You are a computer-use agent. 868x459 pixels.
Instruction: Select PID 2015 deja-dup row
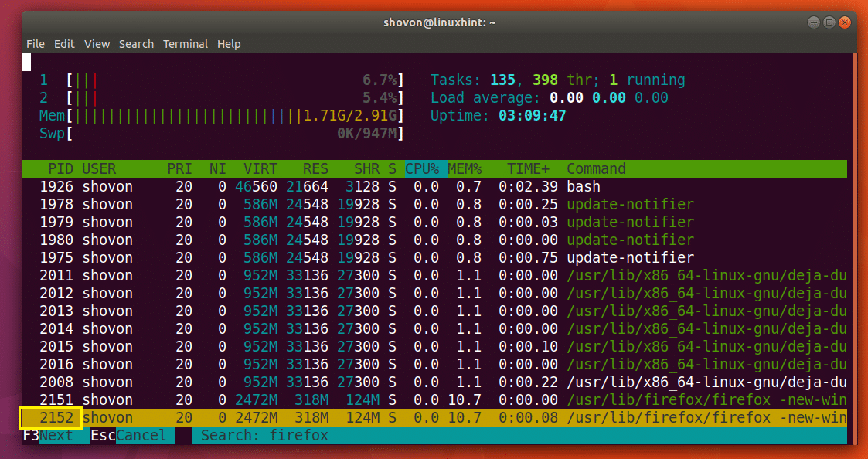[x=434, y=346]
